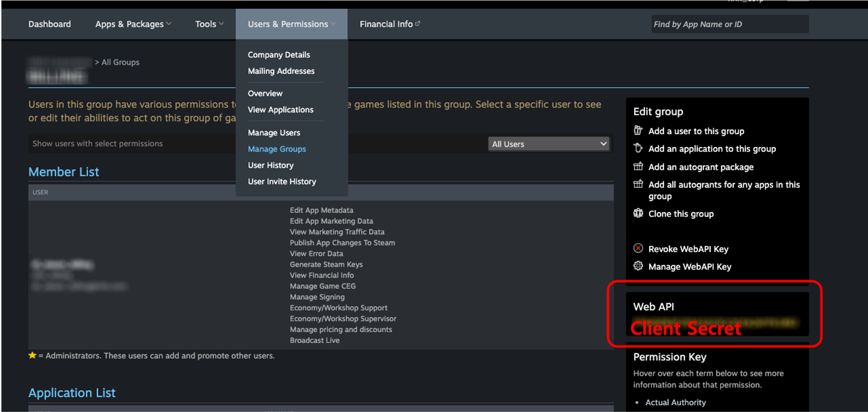Click Generate Steam Keys permission text
This screenshot has width=868, height=412.
(326, 264)
